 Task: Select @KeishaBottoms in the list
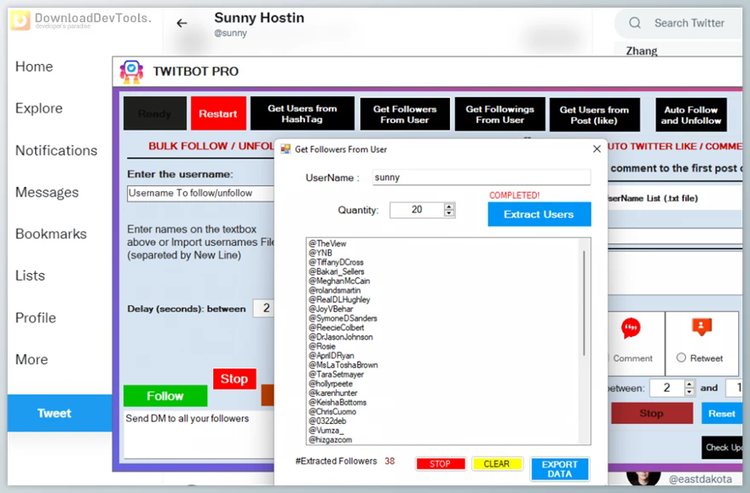click(337, 402)
